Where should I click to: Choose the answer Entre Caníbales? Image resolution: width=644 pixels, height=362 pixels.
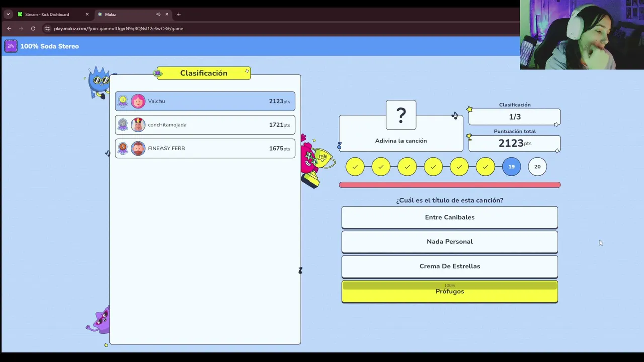click(x=450, y=217)
